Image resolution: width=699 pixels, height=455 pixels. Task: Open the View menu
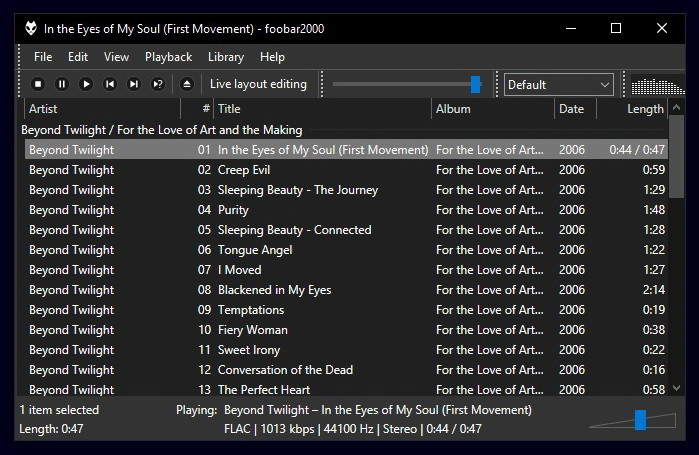click(116, 57)
